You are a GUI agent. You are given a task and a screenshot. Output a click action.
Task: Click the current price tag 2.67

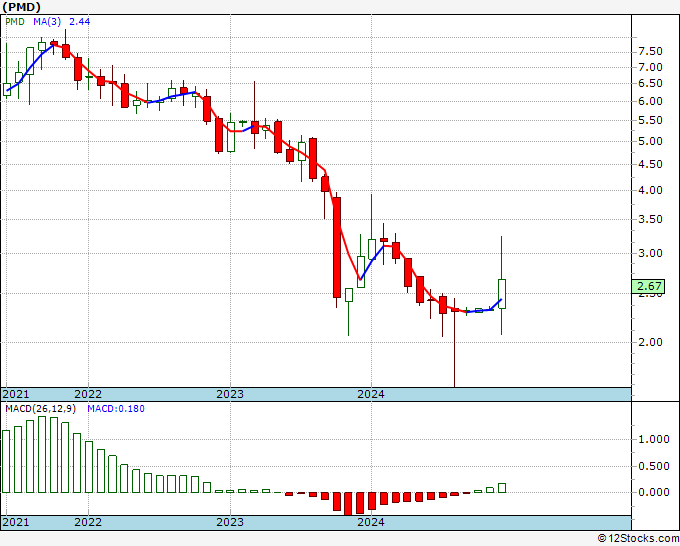pos(649,286)
